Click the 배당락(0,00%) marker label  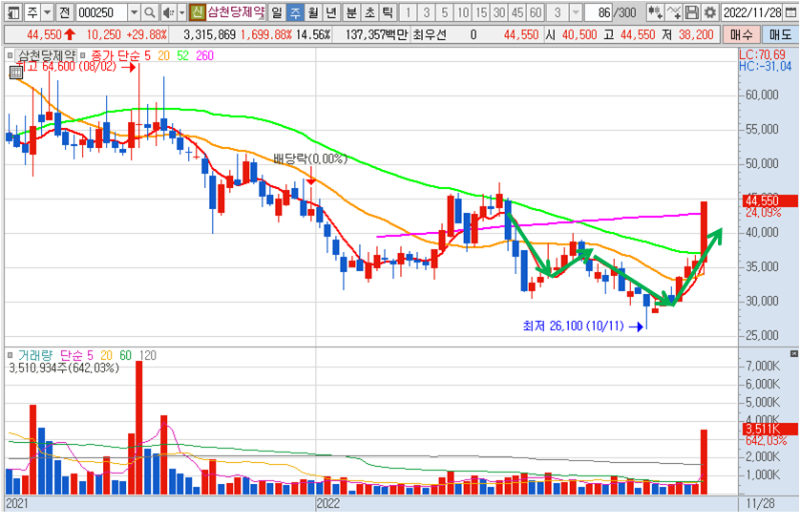(310, 159)
